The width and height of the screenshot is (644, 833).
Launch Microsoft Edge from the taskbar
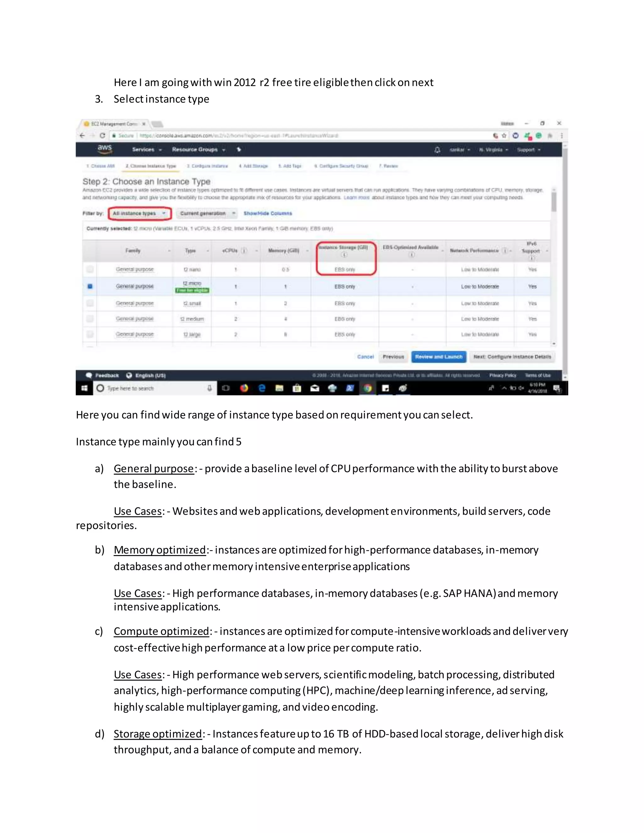tap(262, 388)
